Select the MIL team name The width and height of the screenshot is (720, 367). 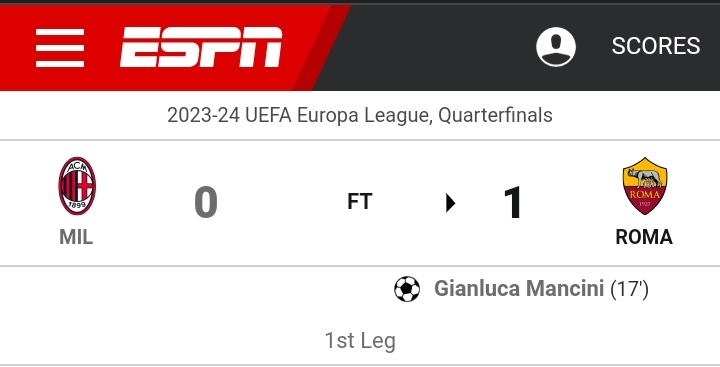76,237
